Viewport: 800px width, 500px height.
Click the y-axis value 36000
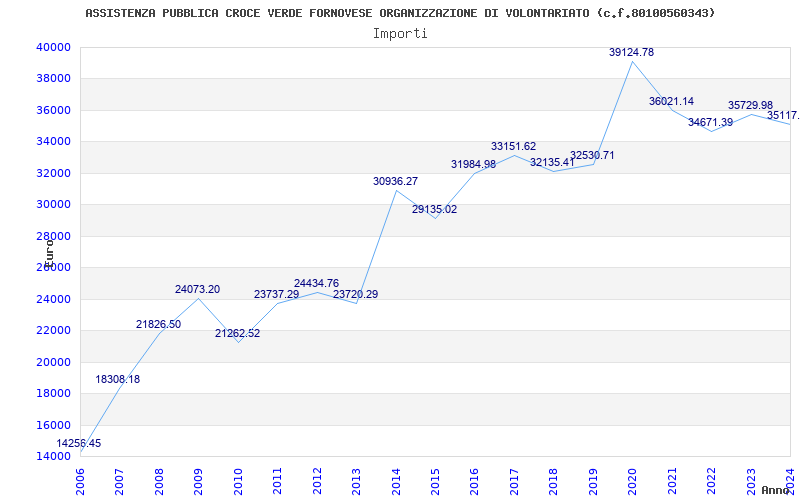pyautogui.click(x=53, y=110)
